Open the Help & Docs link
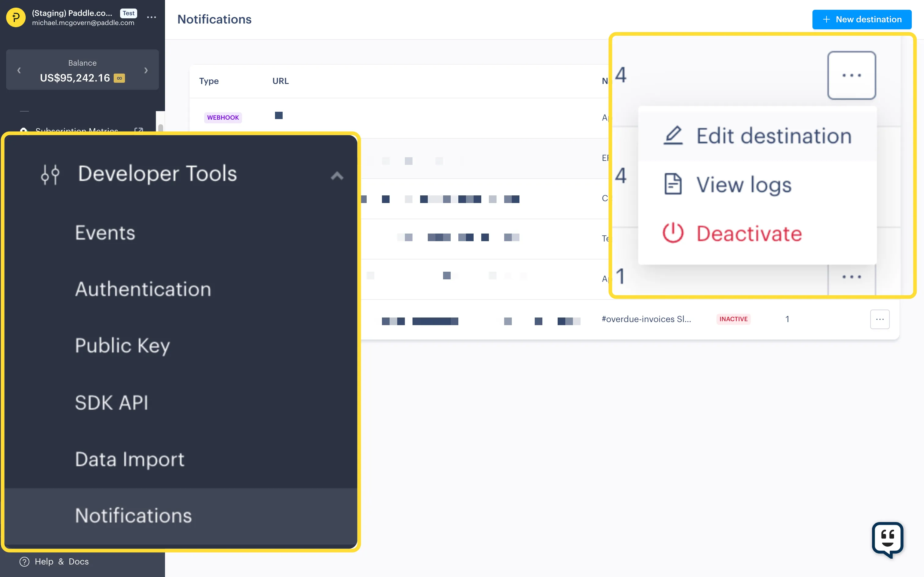 [61, 561]
